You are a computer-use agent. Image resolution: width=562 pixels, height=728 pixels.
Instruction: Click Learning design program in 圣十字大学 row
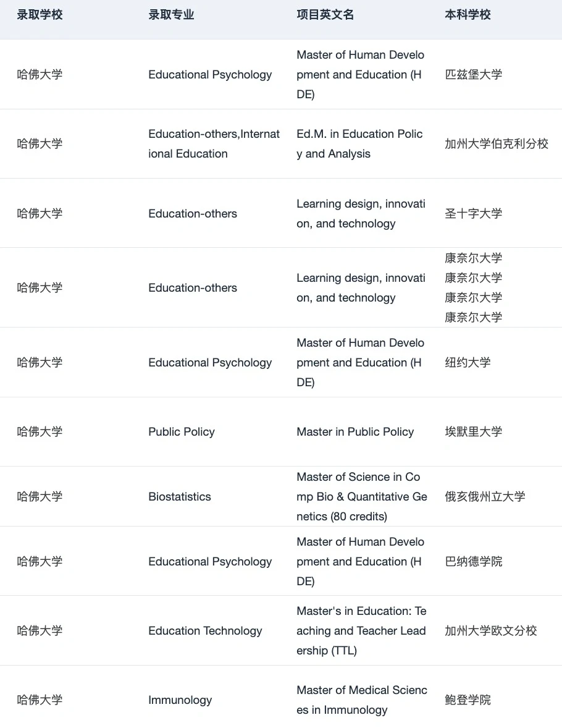[361, 214]
